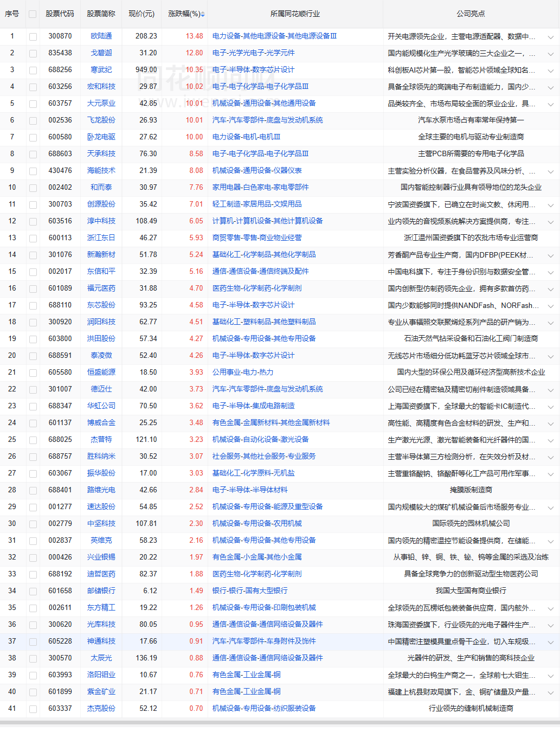The image size is (560, 732).
Task: Open stock link 东芯股份
Action: coord(101,305)
